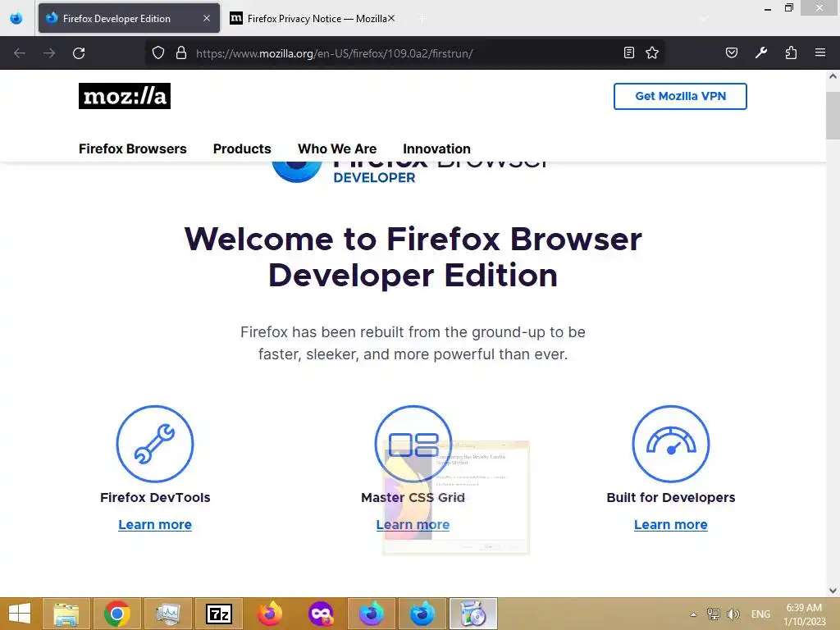840x630 pixels.
Task: Click Learn more under Built for Developers
Action: [x=671, y=524]
